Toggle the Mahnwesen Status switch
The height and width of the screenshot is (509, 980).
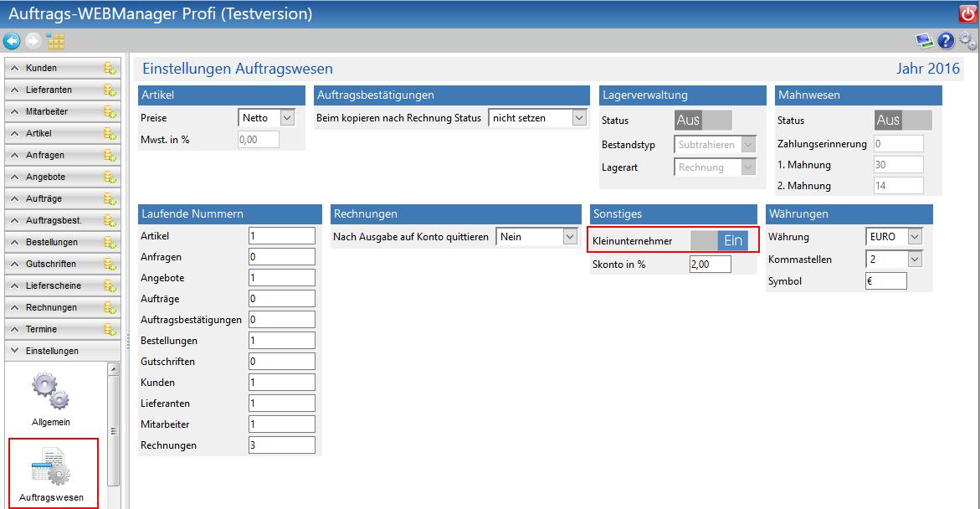tap(903, 121)
